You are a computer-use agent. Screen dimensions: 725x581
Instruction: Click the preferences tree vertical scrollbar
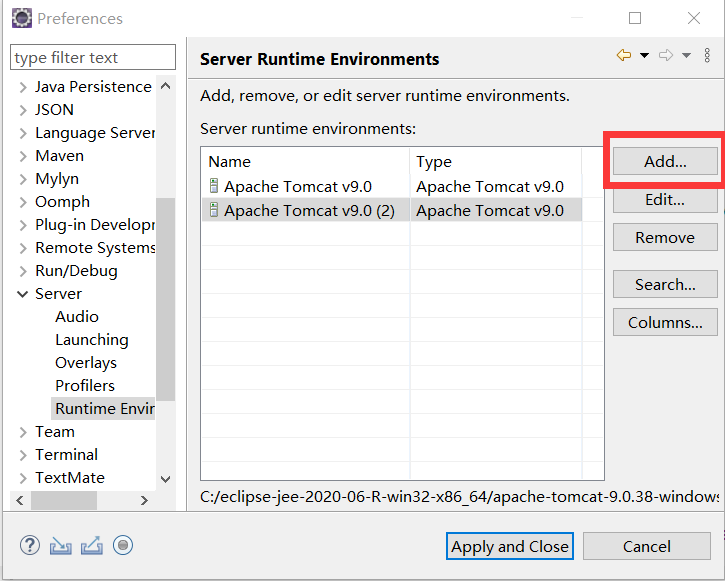[166, 300]
